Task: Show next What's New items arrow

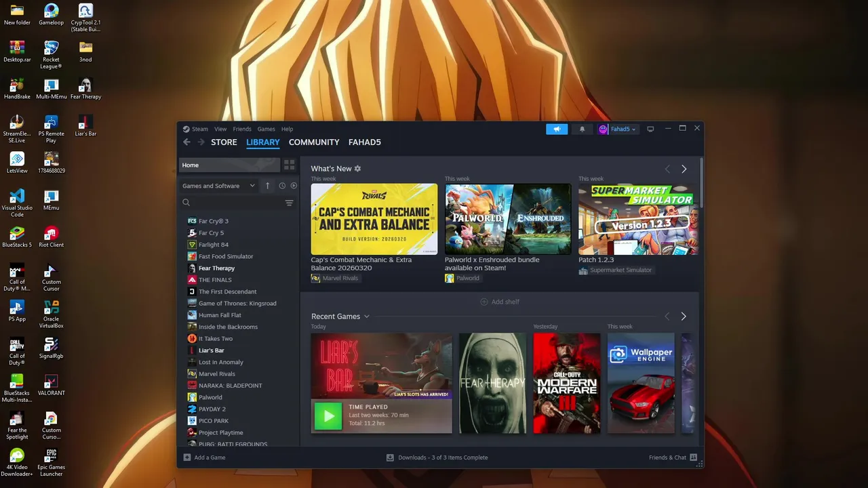Action: click(684, 169)
